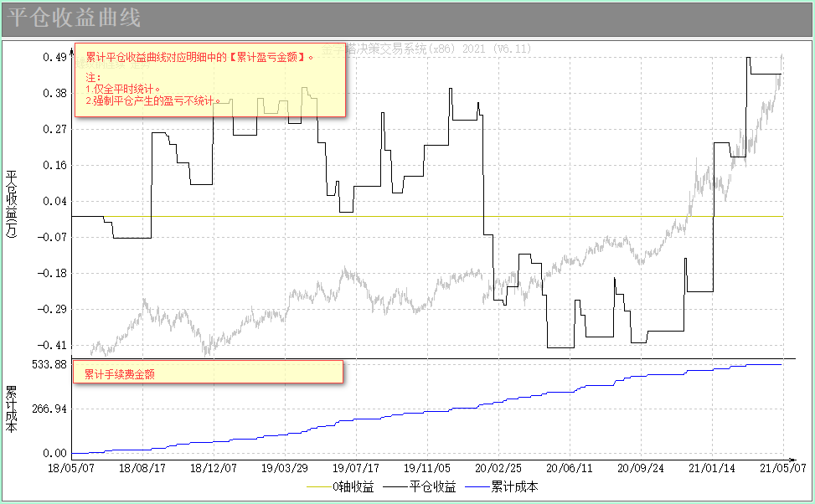
Task: Click the 累计手续费金额 note box
Action: [x=208, y=372]
